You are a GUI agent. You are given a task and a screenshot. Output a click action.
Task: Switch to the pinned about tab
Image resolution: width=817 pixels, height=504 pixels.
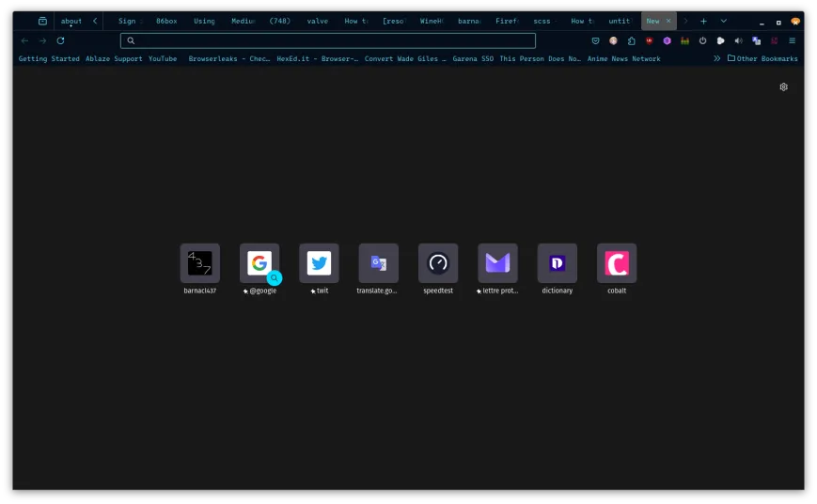(71, 22)
